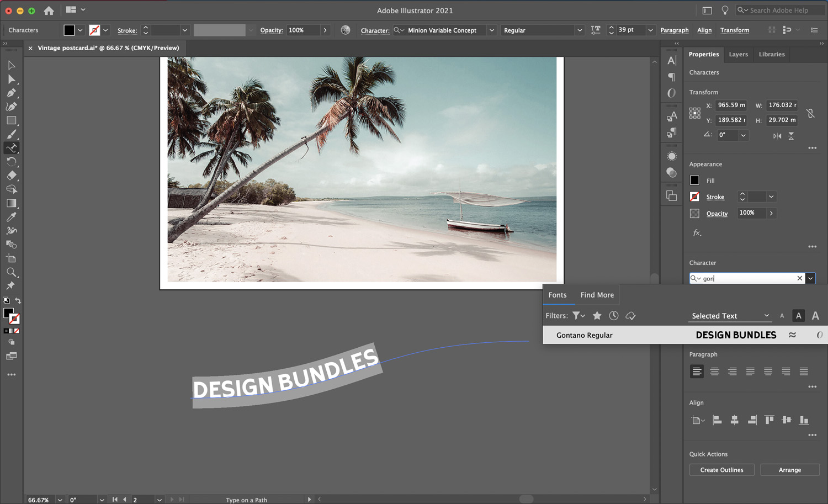Select the Curvature tool
The image size is (828, 504).
tap(11, 107)
